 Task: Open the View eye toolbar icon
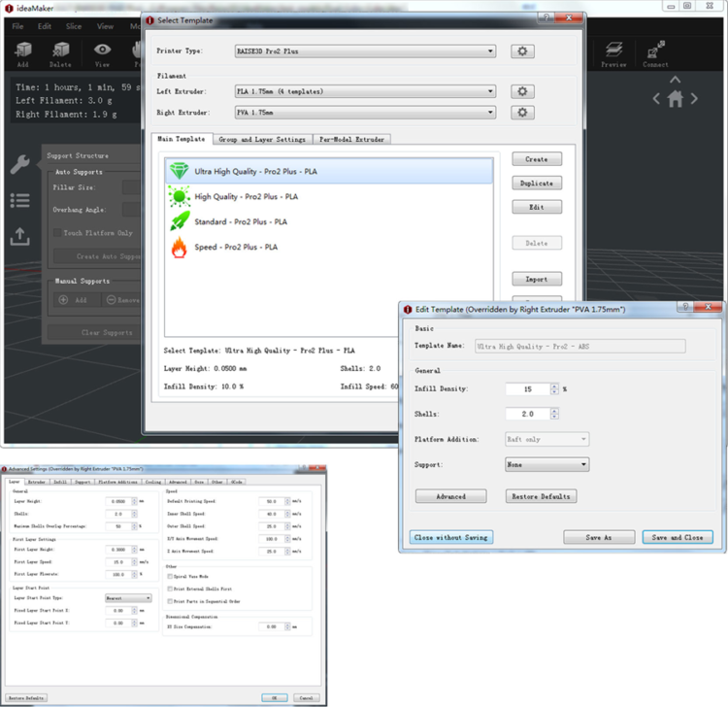click(x=102, y=53)
